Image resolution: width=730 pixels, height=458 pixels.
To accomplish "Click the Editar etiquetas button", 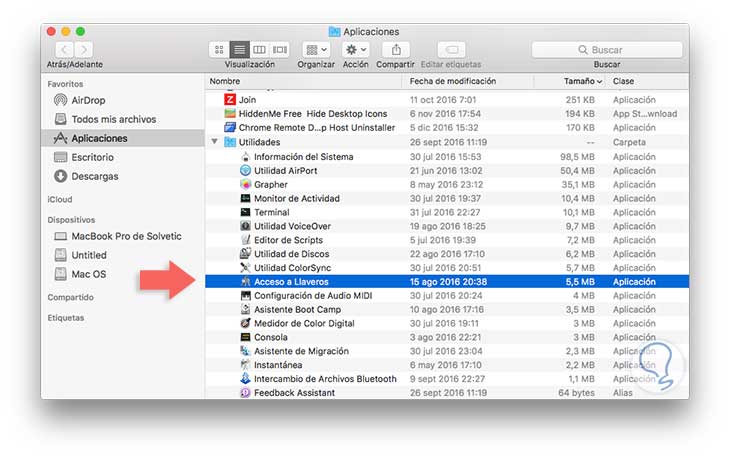I will coord(451,49).
